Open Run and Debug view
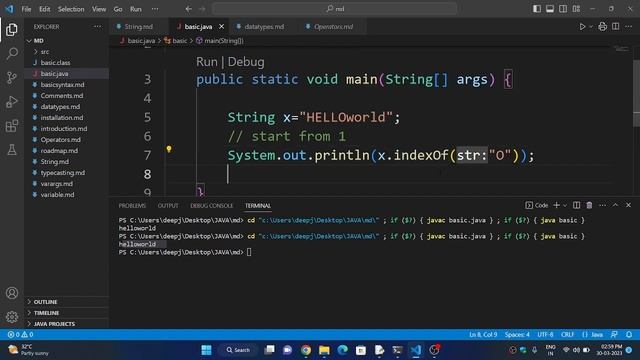Viewport: 640px width, 360px height. tap(12, 102)
